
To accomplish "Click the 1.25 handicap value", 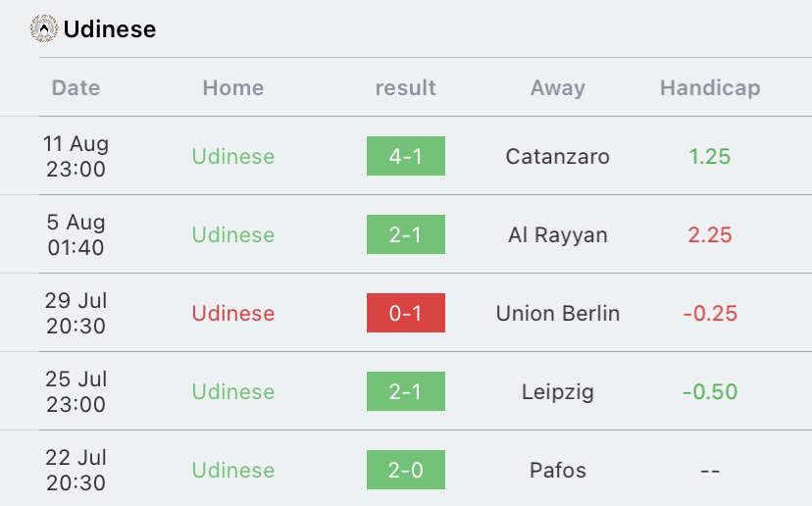I will (709, 157).
